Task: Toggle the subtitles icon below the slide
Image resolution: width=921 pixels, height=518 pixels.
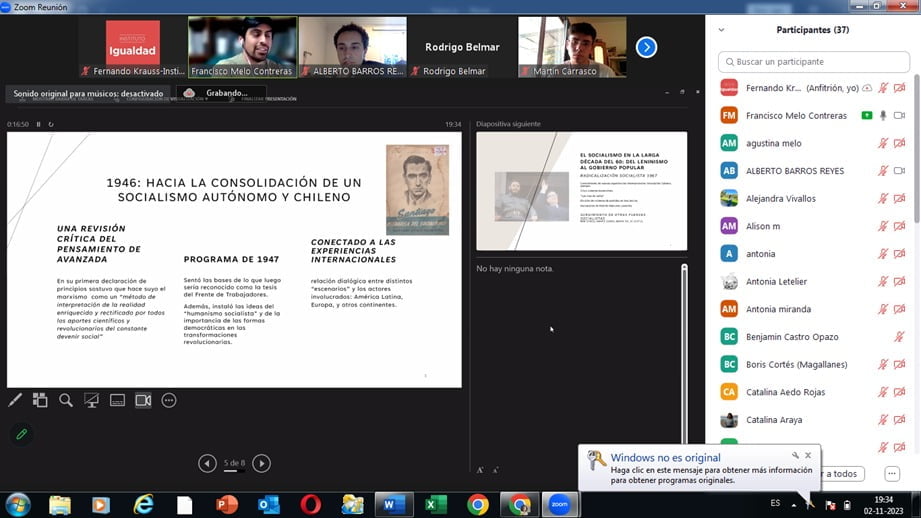Action: (117, 401)
